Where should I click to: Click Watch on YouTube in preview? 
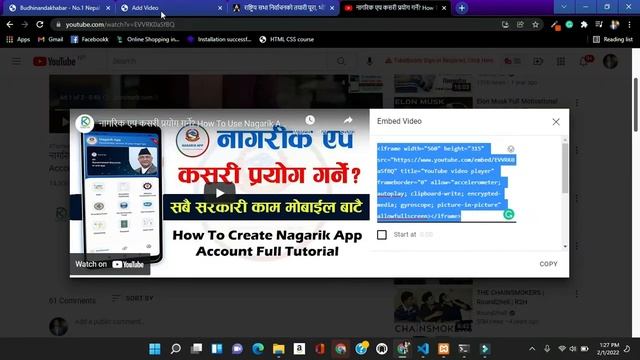tap(109, 264)
